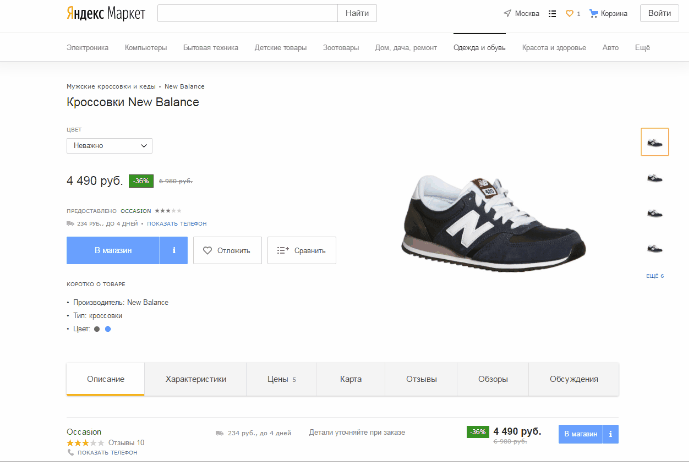Image resolution: width=689 pixels, height=462 pixels.
Task: Select the blue color swatch
Action: pos(108,329)
